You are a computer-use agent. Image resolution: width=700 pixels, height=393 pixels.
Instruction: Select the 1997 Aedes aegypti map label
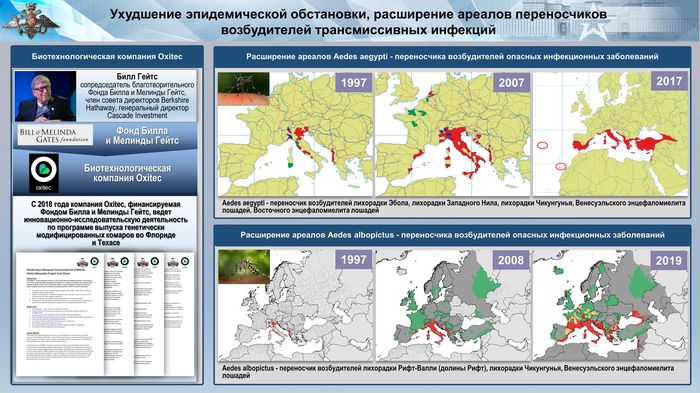(x=354, y=83)
